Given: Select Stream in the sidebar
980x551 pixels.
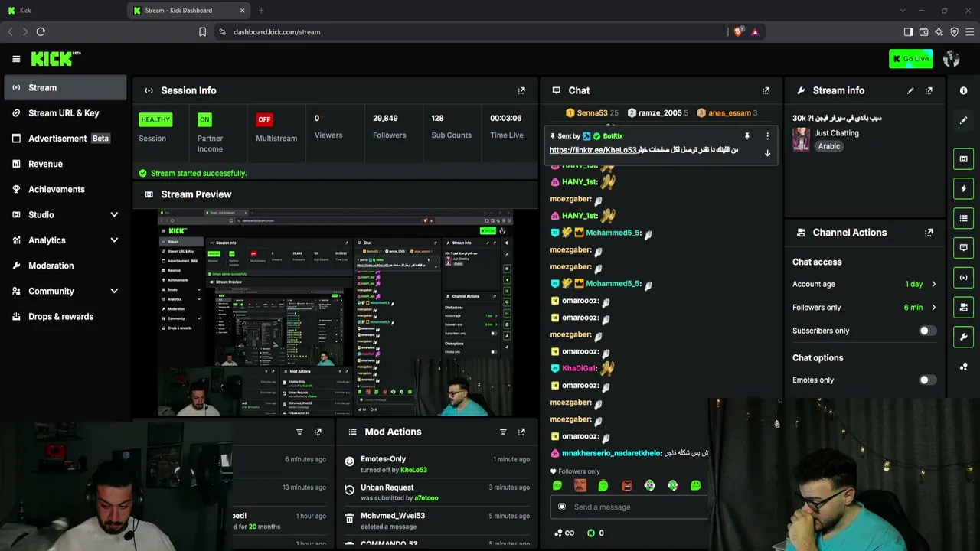Looking at the screenshot, I should 65,87.
